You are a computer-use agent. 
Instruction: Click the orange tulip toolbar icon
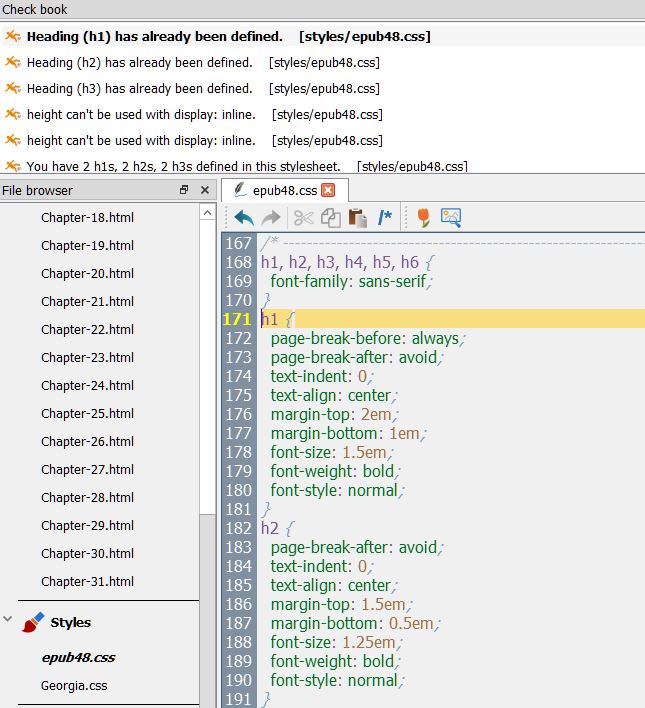point(424,218)
